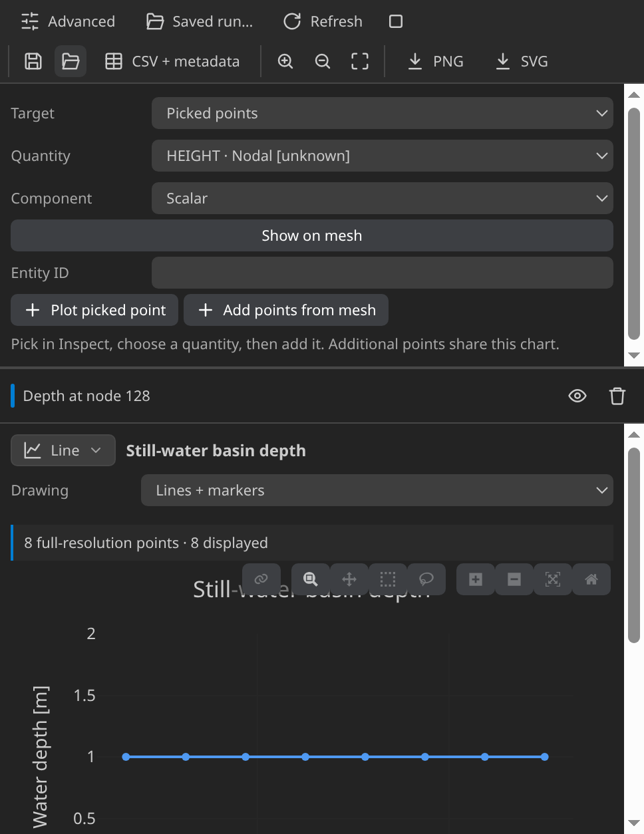Select the chart pan tool
The width and height of the screenshot is (644, 834).
point(349,579)
